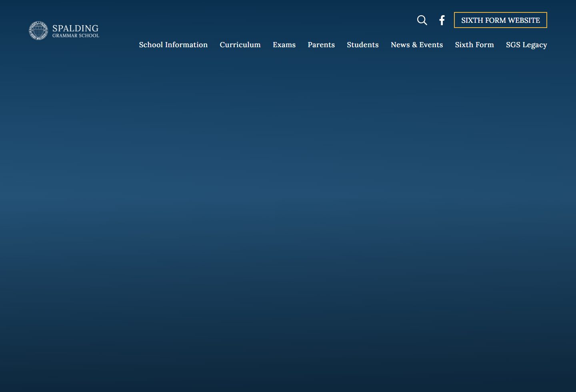Open the Students navigation menu
The width and height of the screenshot is (576, 392).
pos(362,45)
